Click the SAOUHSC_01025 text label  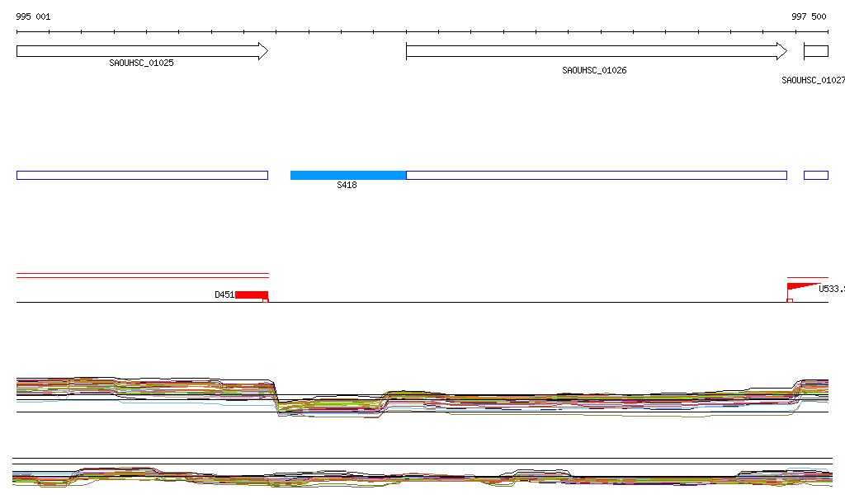click(x=141, y=64)
